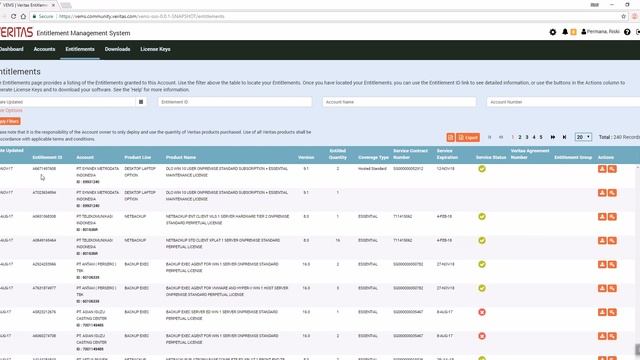Click download icon in NetBackup ENT Client row

point(602,216)
